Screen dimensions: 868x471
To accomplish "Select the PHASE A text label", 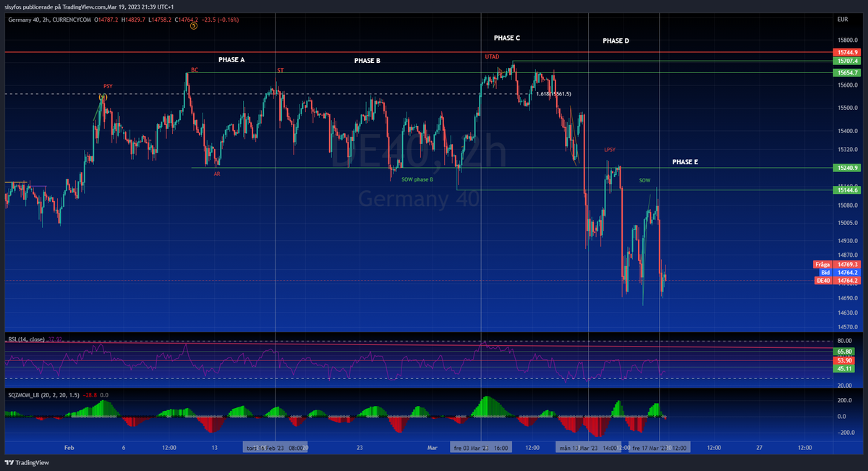I will pyautogui.click(x=231, y=59).
